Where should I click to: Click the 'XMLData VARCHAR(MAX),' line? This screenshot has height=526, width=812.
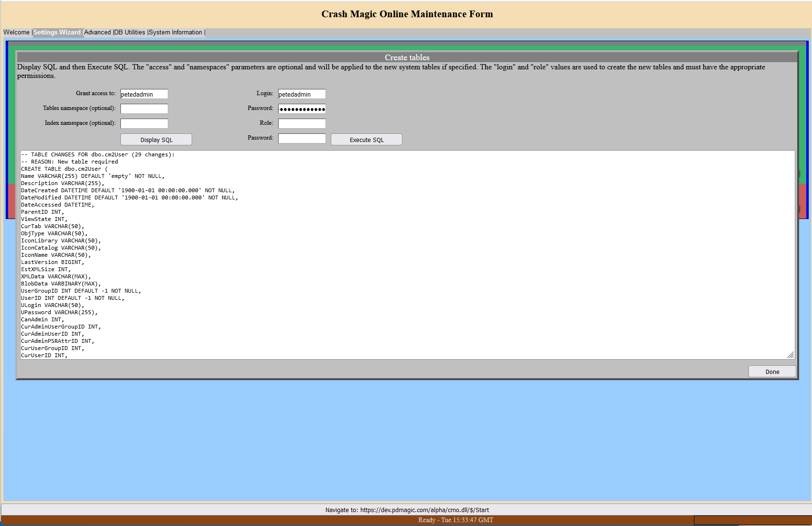56,276
